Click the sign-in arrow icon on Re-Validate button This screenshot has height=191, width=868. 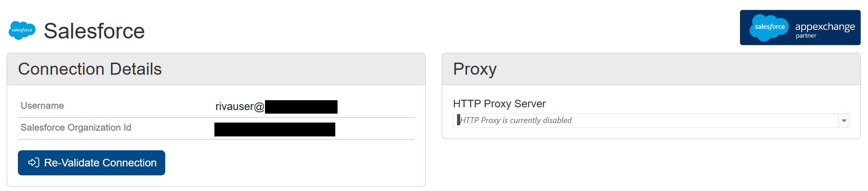[x=34, y=162]
